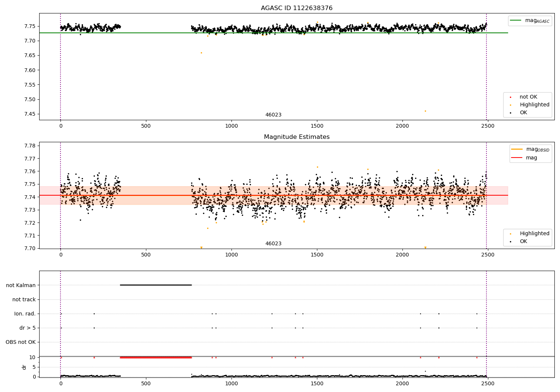Click the orange highlighted point near 7.763 at x=1500
Image resolution: width=560 pixels, height=392 pixels.
click(317, 167)
